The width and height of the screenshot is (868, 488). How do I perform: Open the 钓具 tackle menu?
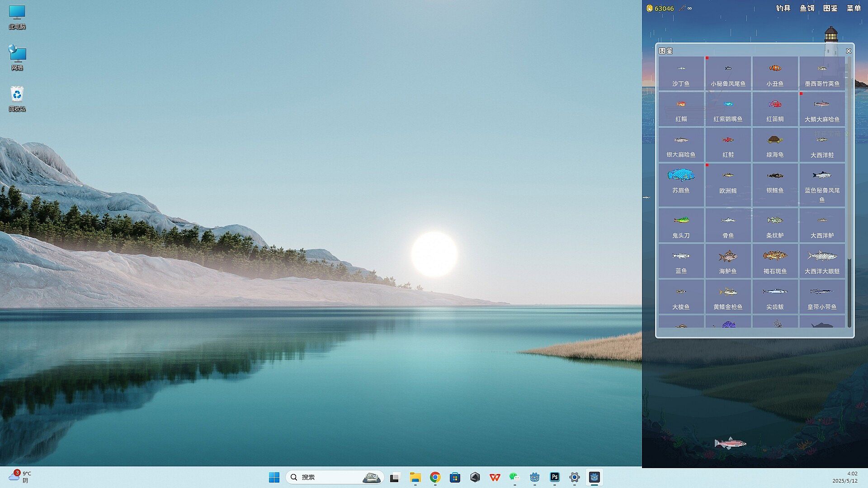(x=783, y=8)
